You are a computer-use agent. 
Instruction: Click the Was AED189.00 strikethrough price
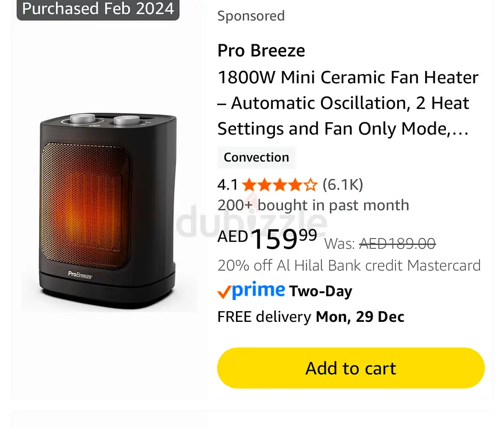380,243
